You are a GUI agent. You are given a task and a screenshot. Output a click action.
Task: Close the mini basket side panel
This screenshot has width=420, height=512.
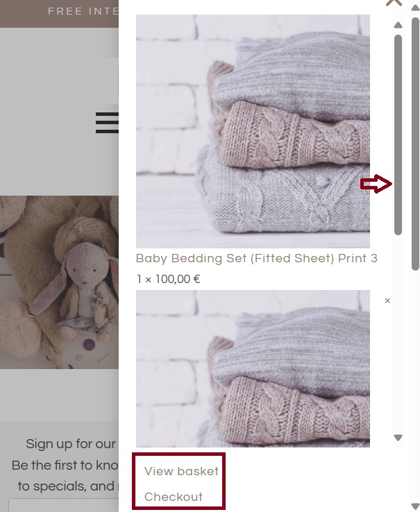tap(394, 3)
